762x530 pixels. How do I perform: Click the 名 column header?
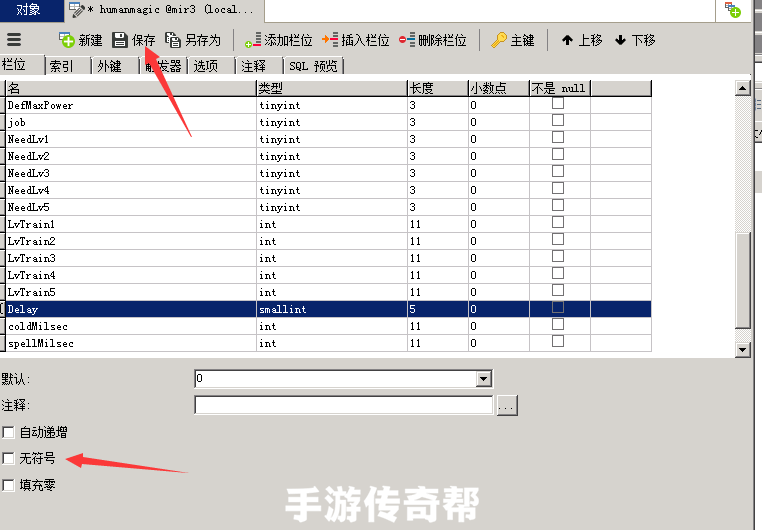(131, 88)
